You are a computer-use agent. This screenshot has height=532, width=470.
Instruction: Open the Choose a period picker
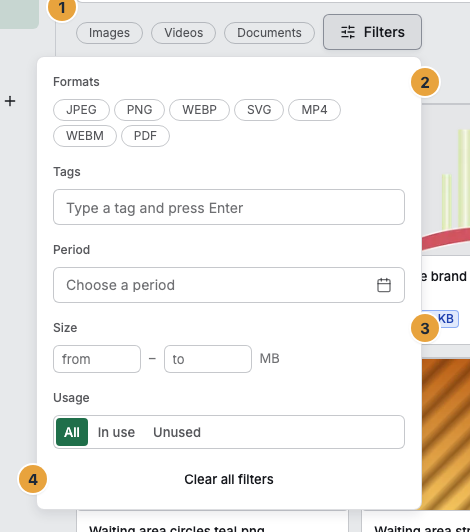(229, 285)
